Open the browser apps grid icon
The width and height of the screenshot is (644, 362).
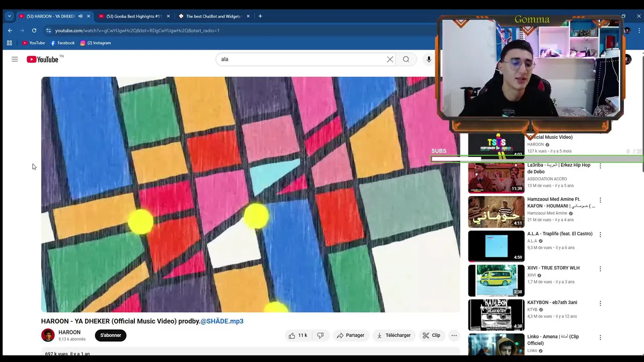tap(9, 43)
